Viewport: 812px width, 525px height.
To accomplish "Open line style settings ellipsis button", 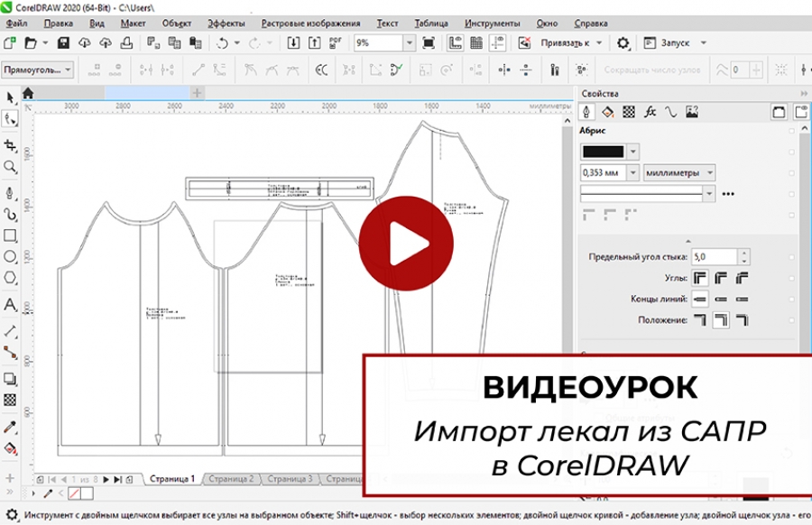I will [x=728, y=194].
